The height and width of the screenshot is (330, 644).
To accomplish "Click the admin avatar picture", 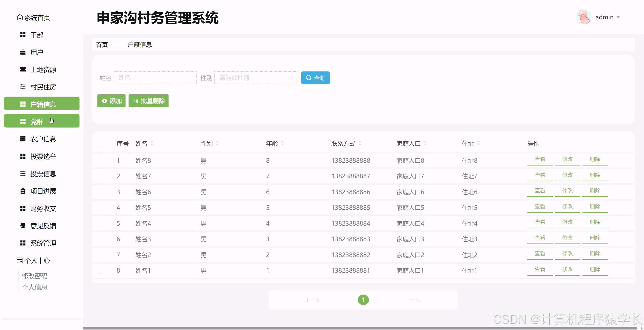I will 583,17.
